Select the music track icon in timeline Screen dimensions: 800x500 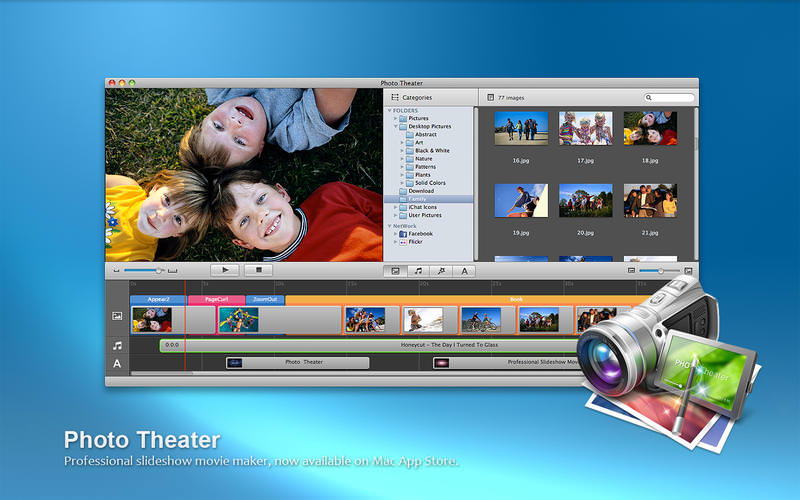click(x=117, y=346)
